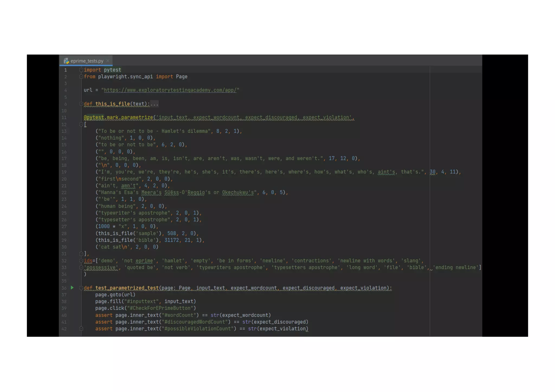The image size is (555, 392).
Task: Click Python file icon on eprime_tests.py tab
Action: point(66,61)
